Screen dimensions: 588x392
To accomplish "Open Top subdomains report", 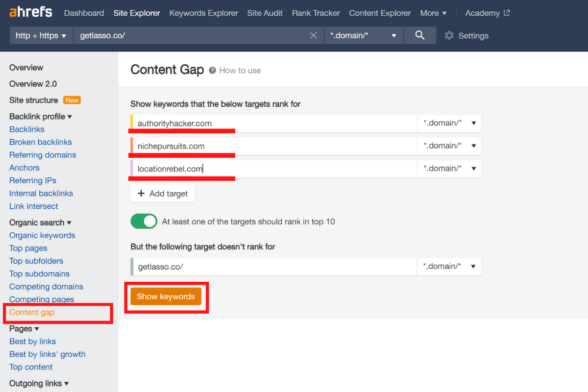I will [x=39, y=273].
